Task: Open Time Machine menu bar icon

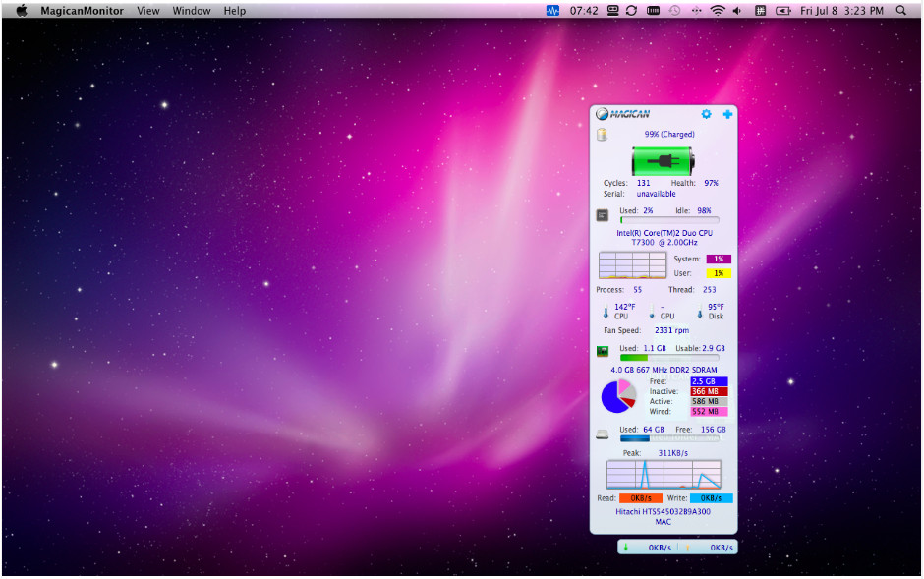Action: tap(674, 11)
